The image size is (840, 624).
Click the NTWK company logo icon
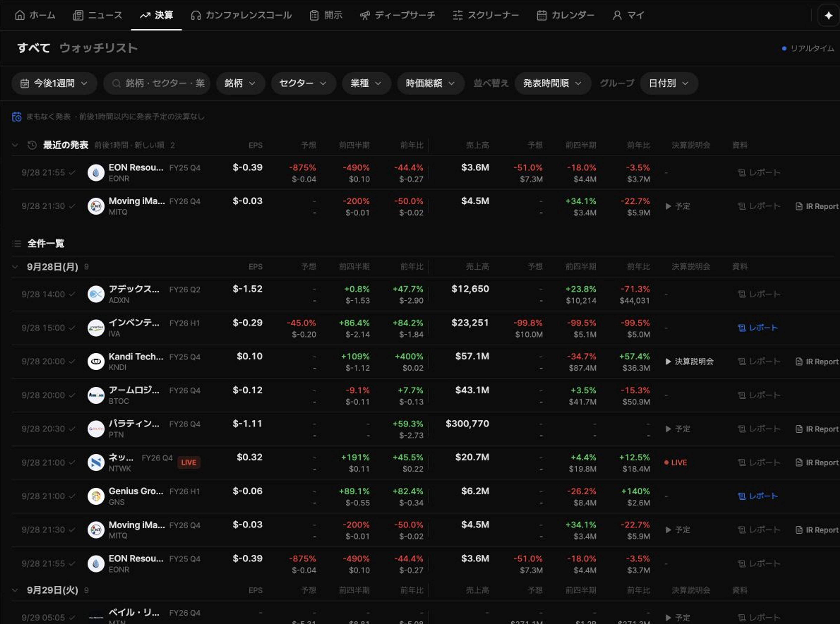coord(96,463)
